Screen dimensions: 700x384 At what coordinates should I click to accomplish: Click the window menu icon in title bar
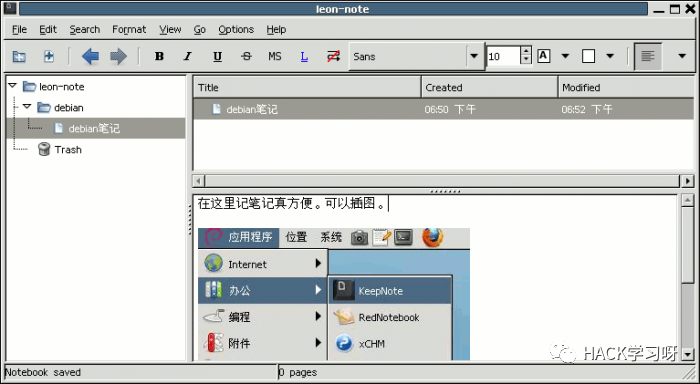coord(10,8)
